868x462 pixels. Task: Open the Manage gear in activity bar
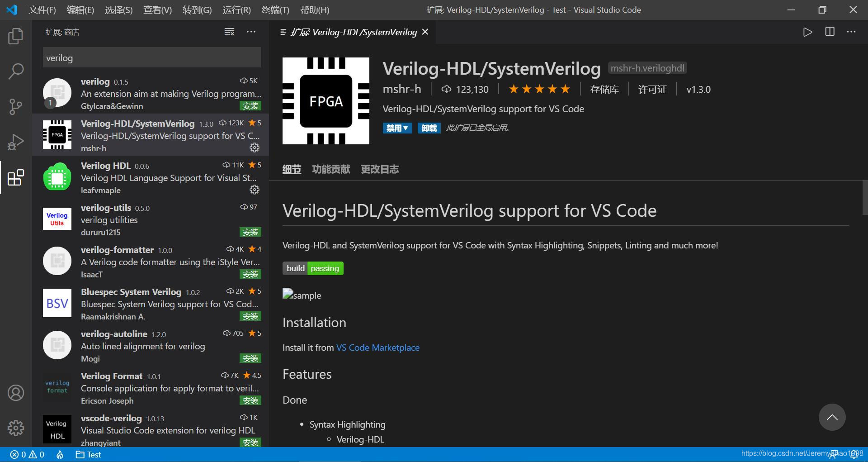coord(16,428)
